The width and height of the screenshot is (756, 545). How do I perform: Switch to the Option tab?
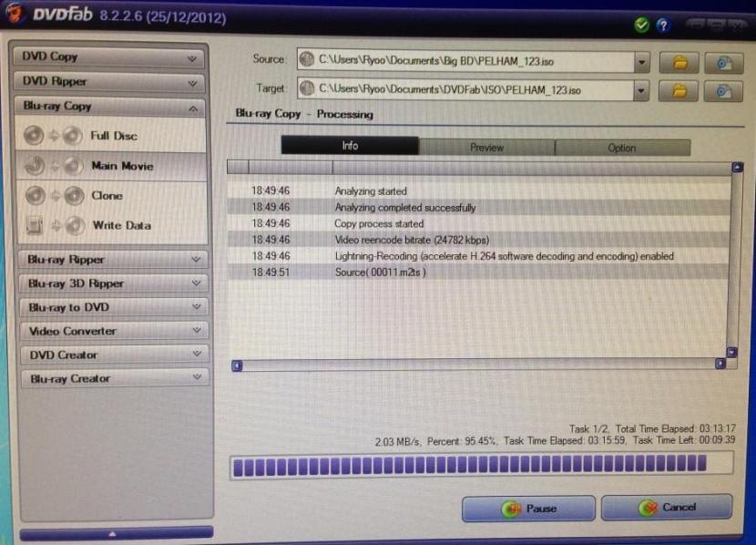(x=622, y=148)
